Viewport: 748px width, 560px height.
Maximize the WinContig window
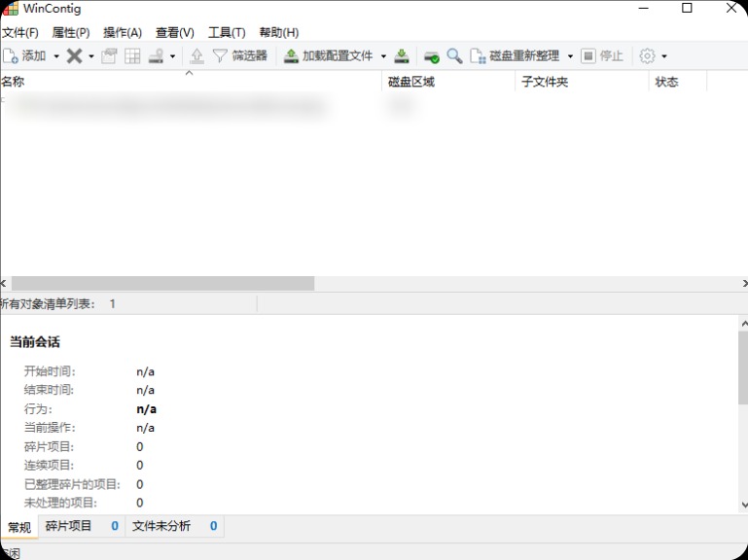click(687, 8)
